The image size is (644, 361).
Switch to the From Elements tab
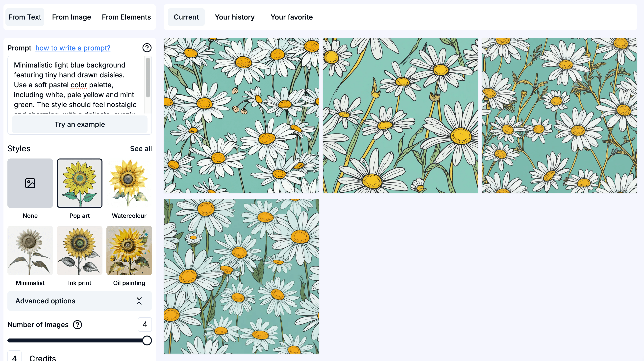coord(126,17)
